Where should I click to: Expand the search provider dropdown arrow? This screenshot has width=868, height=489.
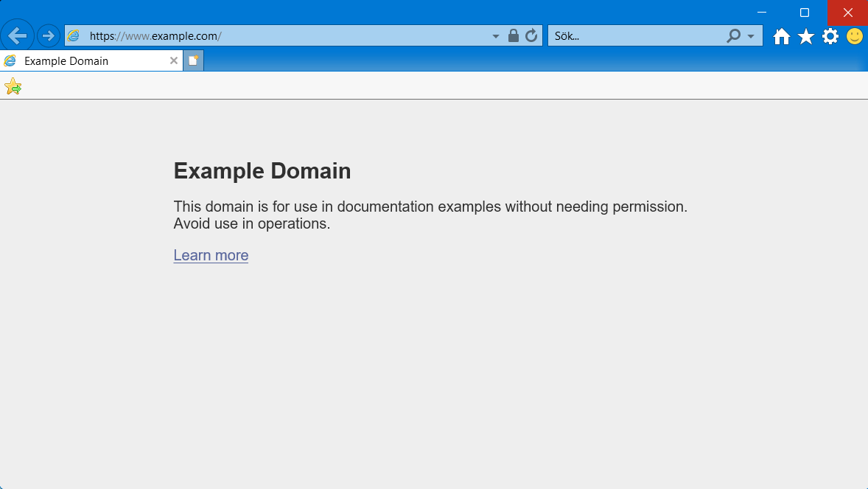click(751, 36)
